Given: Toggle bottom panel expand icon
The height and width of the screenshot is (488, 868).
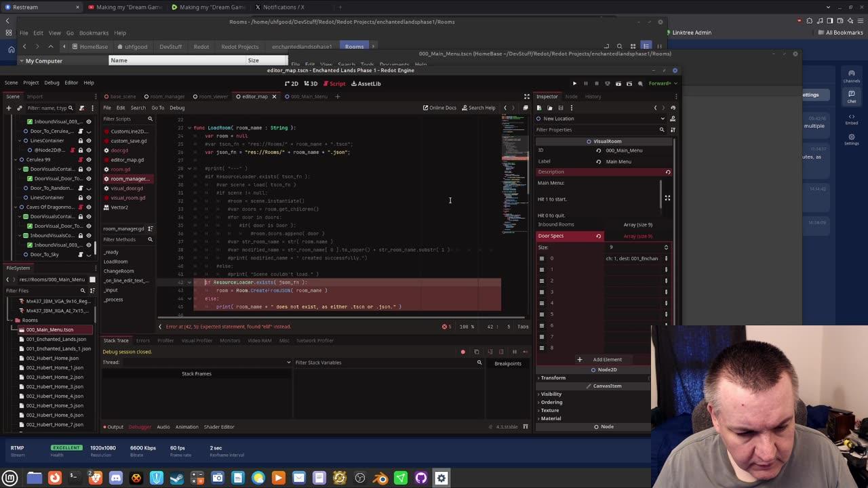Looking at the screenshot, I should point(526,427).
